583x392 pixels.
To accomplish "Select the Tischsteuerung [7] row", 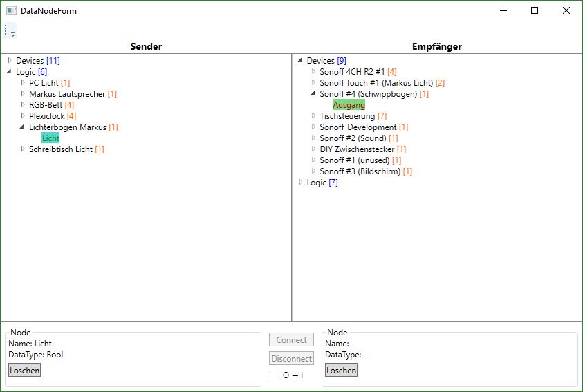I will (353, 116).
